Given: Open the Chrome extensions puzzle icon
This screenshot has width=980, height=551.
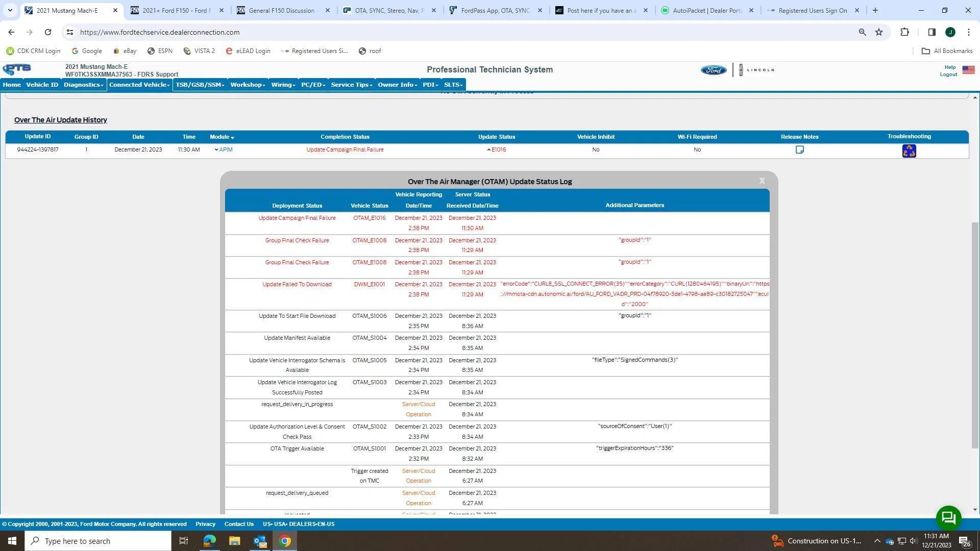Looking at the screenshot, I should pyautogui.click(x=905, y=32).
